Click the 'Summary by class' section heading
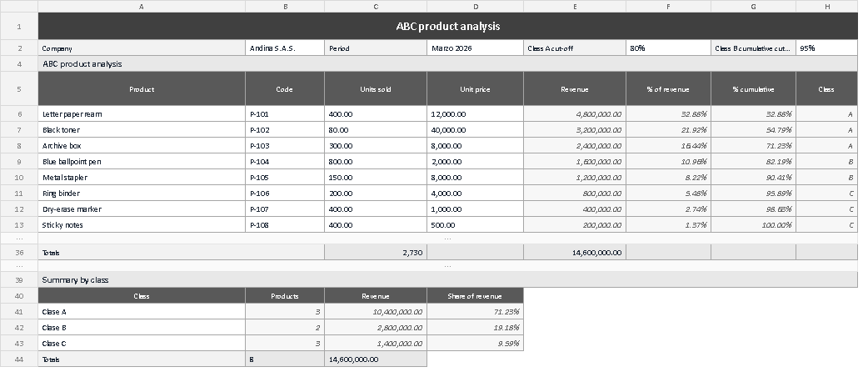The height and width of the screenshot is (377, 868). pyautogui.click(x=448, y=279)
